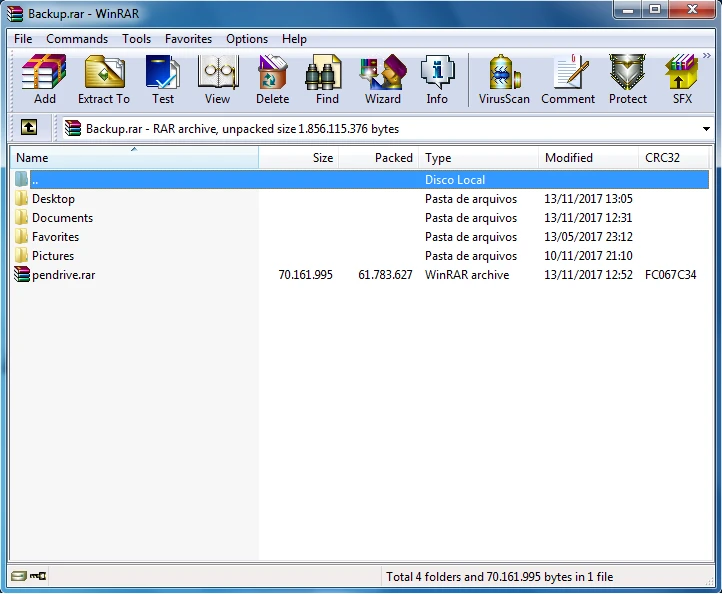Sort by the Modified column header

pos(588,157)
